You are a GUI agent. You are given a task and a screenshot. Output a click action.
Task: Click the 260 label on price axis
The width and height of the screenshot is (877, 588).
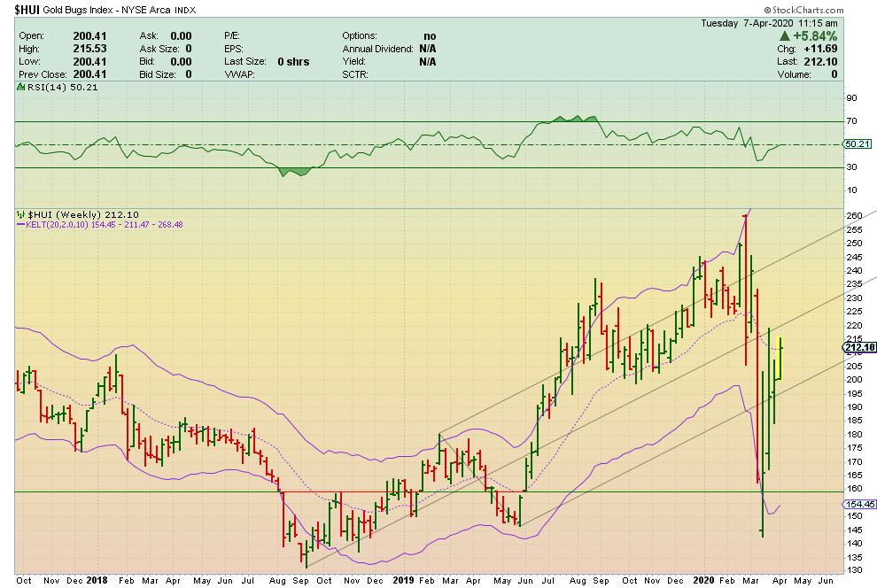(854, 215)
